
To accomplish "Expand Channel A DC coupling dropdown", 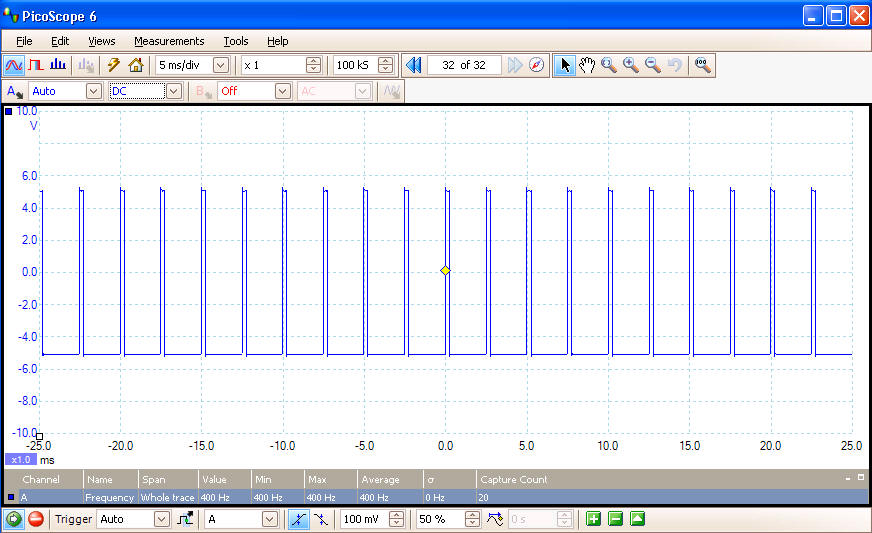I will 173,91.
